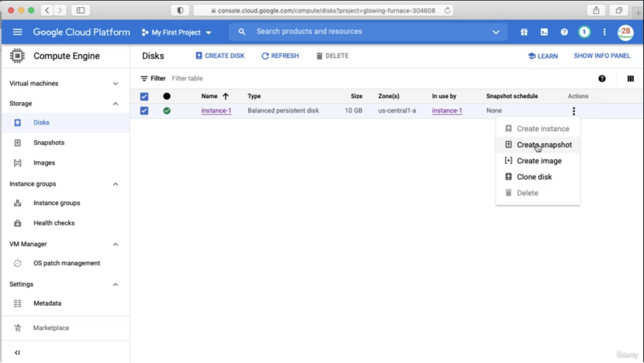Open My First Project selector dropdown

pos(176,33)
